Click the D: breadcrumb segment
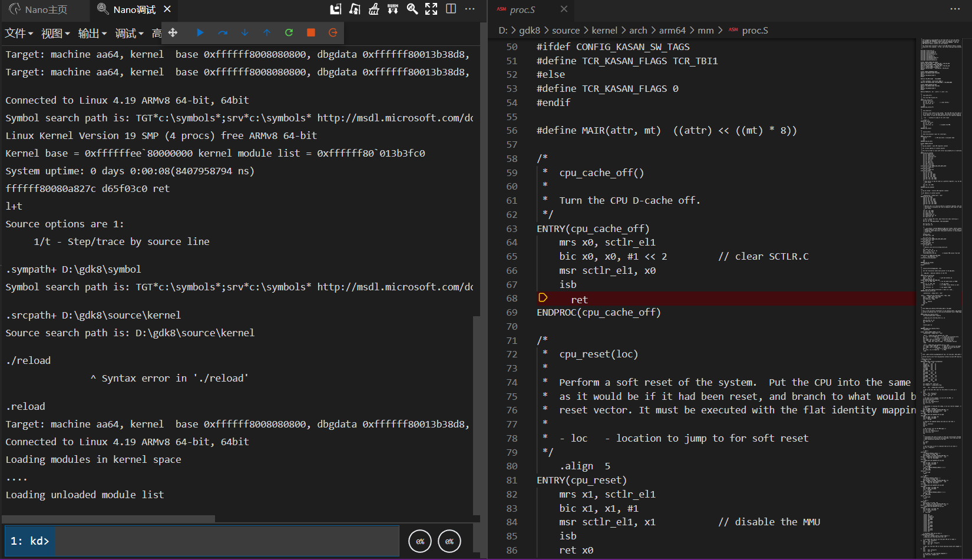The width and height of the screenshot is (972, 560). pos(502,31)
